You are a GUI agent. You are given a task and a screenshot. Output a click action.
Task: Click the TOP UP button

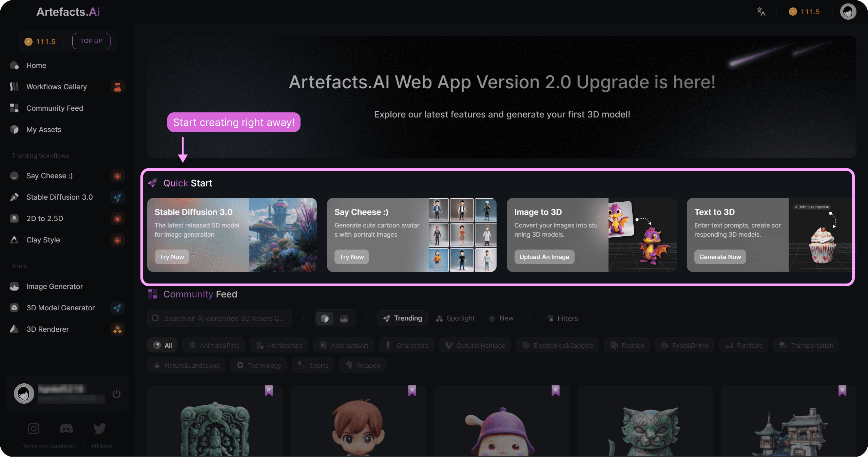point(91,41)
